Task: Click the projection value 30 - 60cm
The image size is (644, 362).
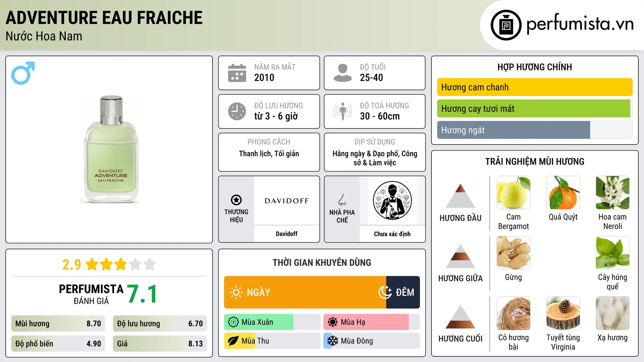Action: point(380,116)
